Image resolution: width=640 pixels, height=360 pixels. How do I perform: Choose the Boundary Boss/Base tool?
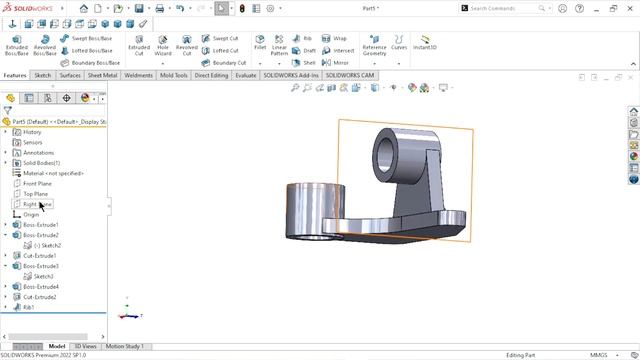(90, 63)
